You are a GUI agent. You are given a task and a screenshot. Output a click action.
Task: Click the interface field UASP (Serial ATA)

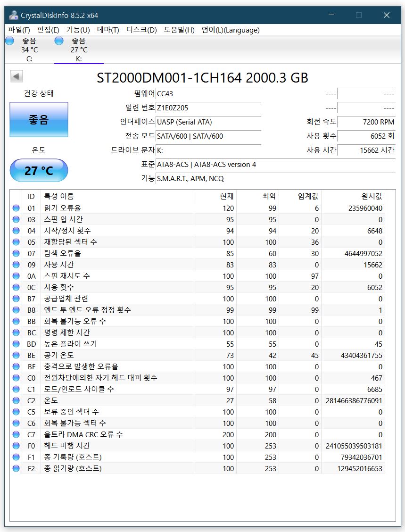208,122
